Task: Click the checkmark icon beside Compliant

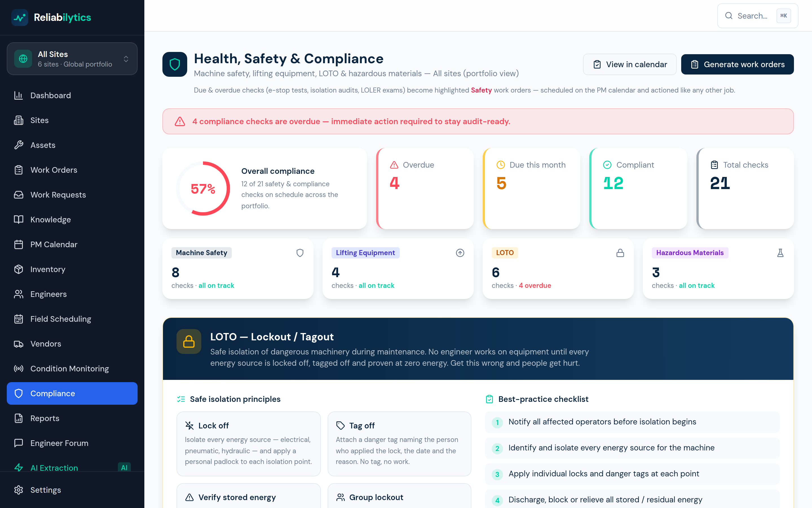Action: tap(607, 165)
